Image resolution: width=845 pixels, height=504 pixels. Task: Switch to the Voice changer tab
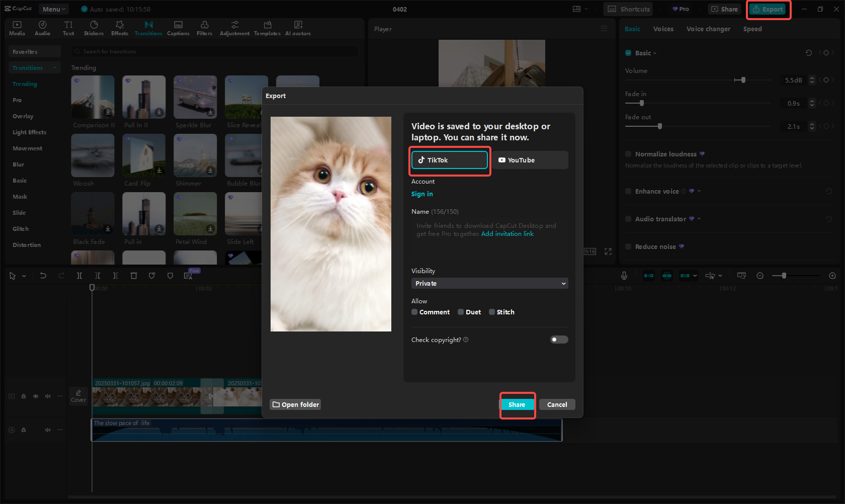(708, 29)
